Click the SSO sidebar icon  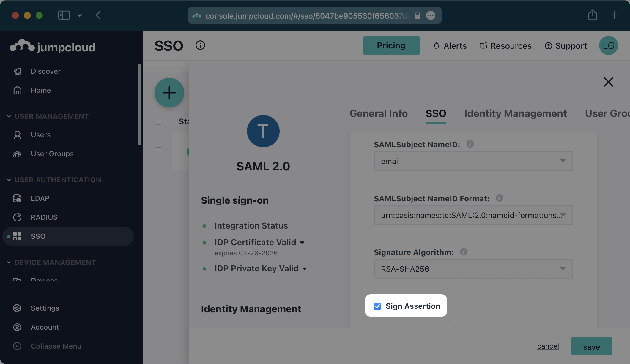(x=16, y=236)
